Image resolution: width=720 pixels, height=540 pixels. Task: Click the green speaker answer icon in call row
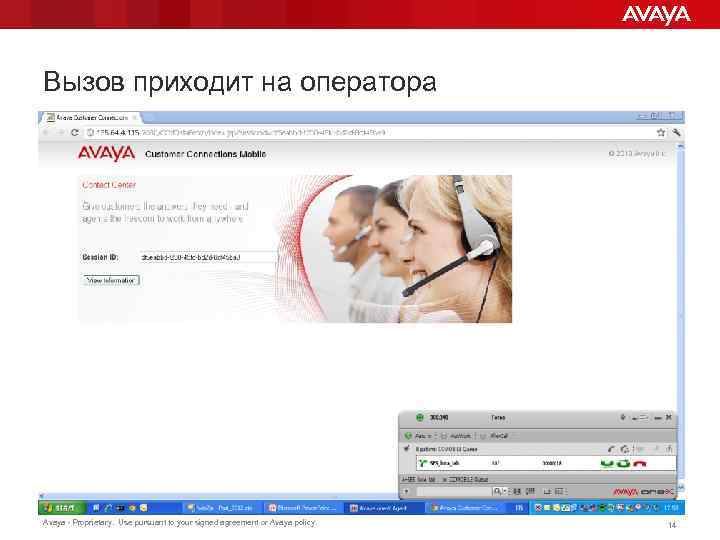[x=624, y=463]
